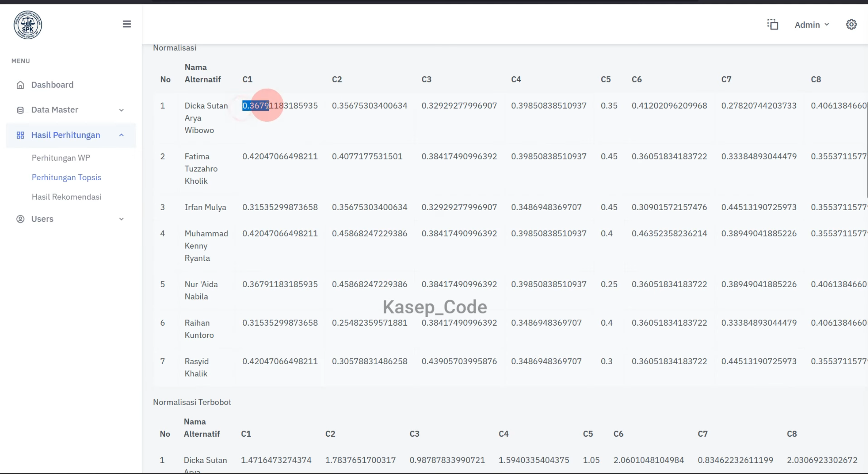Click value 0.46352358236214 in Muhammad Kenny's row

(669, 234)
